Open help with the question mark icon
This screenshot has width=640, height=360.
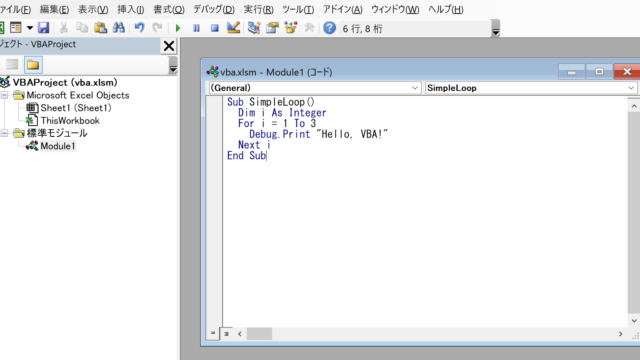click(x=329, y=28)
